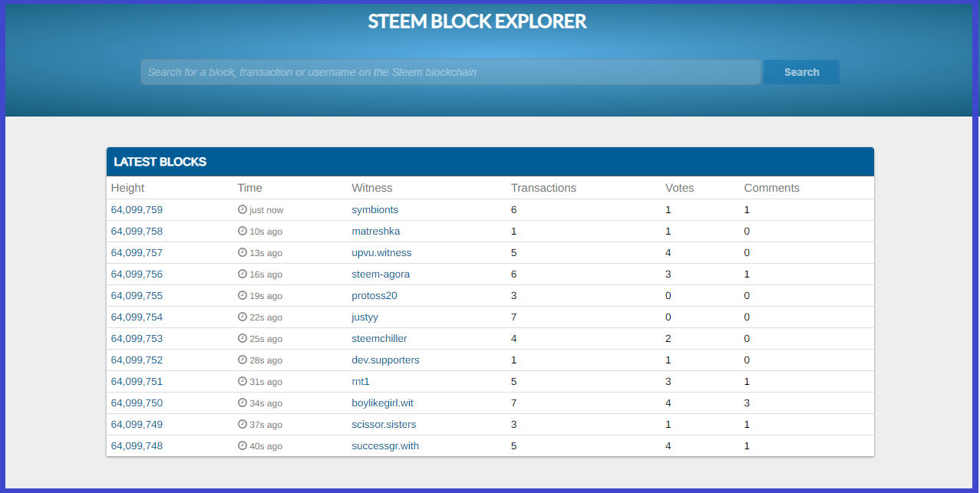Click the Witness column header
The width and height of the screenshot is (980, 493).
click(x=372, y=188)
